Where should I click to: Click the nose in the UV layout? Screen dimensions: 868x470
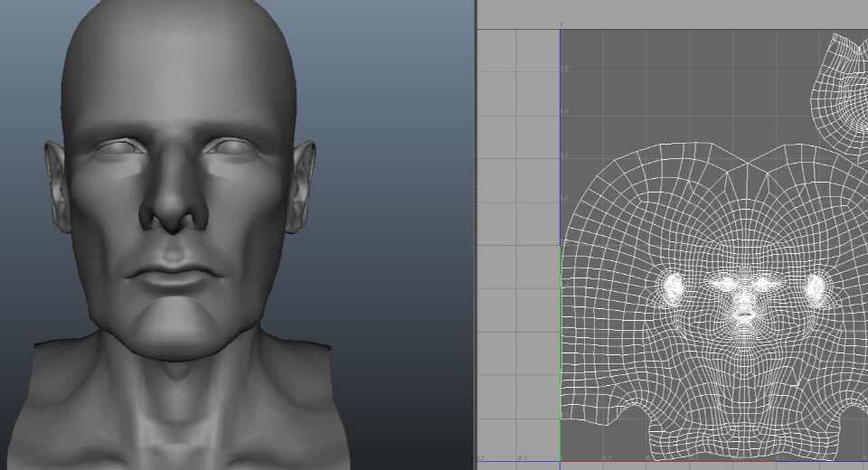click(x=744, y=300)
